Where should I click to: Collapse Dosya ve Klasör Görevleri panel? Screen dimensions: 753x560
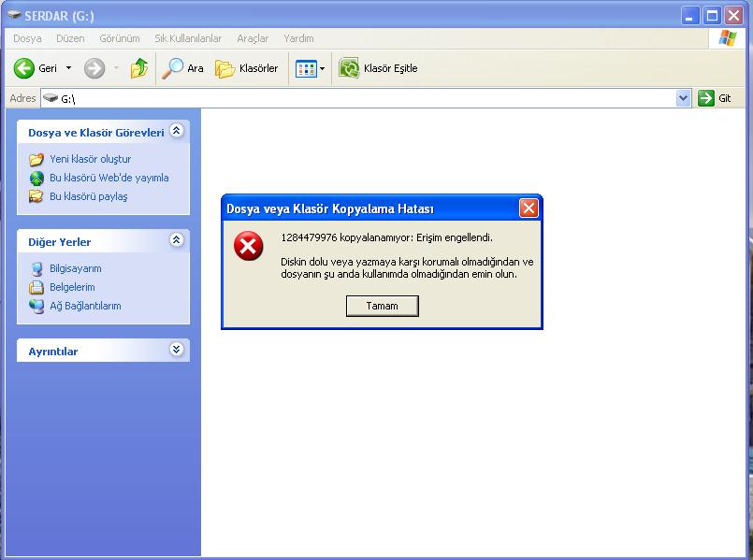click(176, 131)
